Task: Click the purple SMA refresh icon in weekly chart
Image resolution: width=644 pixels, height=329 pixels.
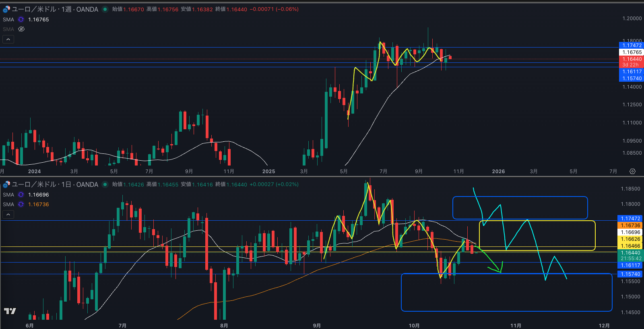Action: click(x=21, y=19)
